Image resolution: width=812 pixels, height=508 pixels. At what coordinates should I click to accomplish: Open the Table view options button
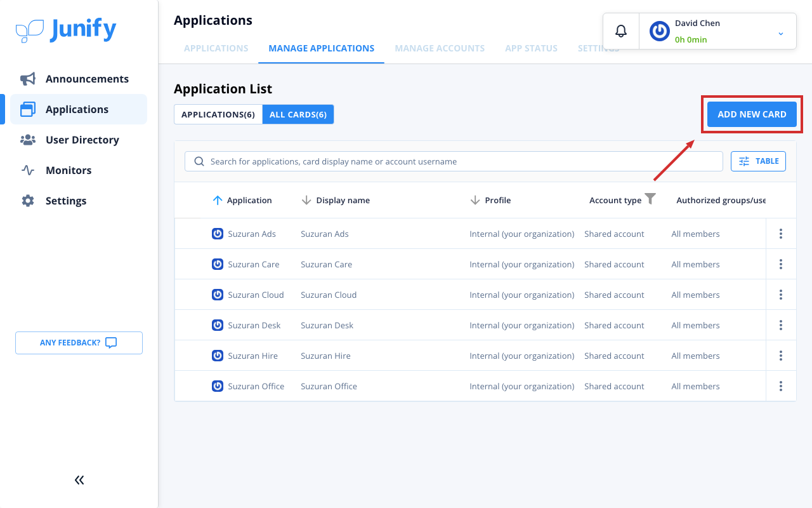758,161
